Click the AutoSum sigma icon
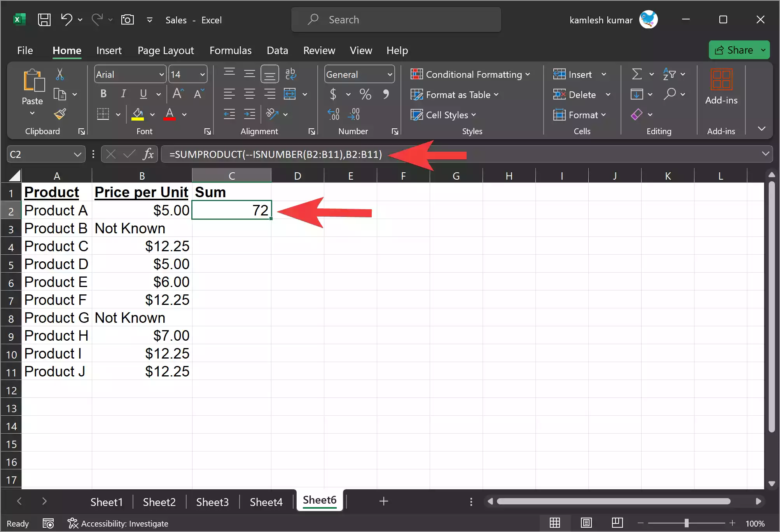Image resolution: width=780 pixels, height=532 pixels. 637,74
